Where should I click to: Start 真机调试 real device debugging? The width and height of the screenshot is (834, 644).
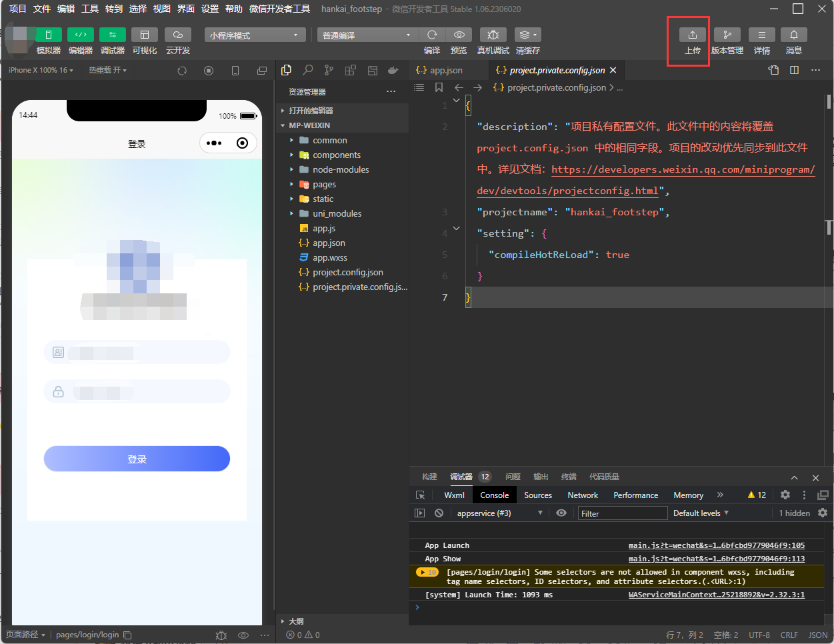click(x=493, y=35)
